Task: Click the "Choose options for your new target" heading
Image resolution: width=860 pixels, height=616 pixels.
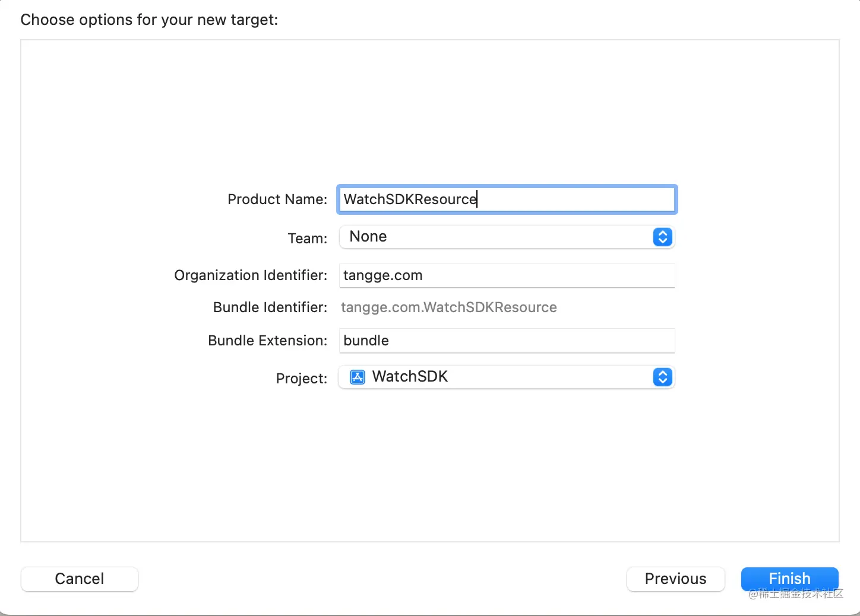Action: 149,20
